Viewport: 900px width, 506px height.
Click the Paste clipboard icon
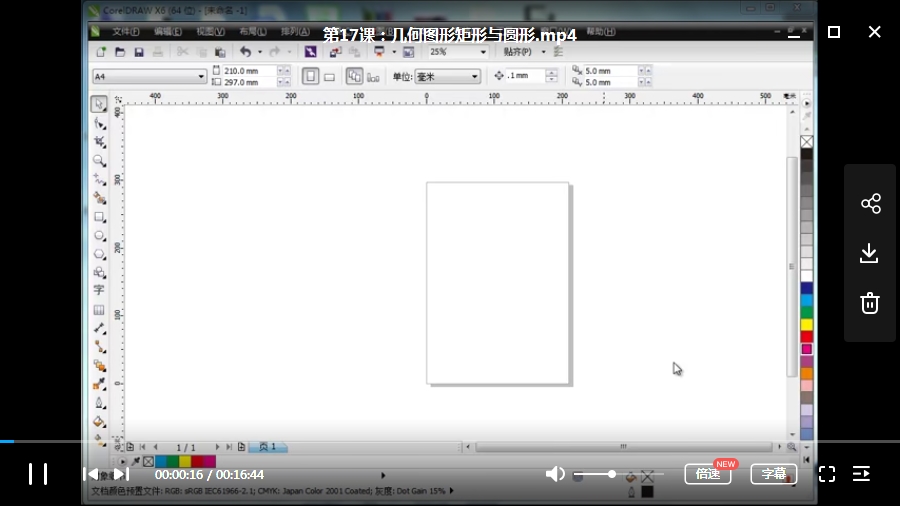[x=220, y=52]
